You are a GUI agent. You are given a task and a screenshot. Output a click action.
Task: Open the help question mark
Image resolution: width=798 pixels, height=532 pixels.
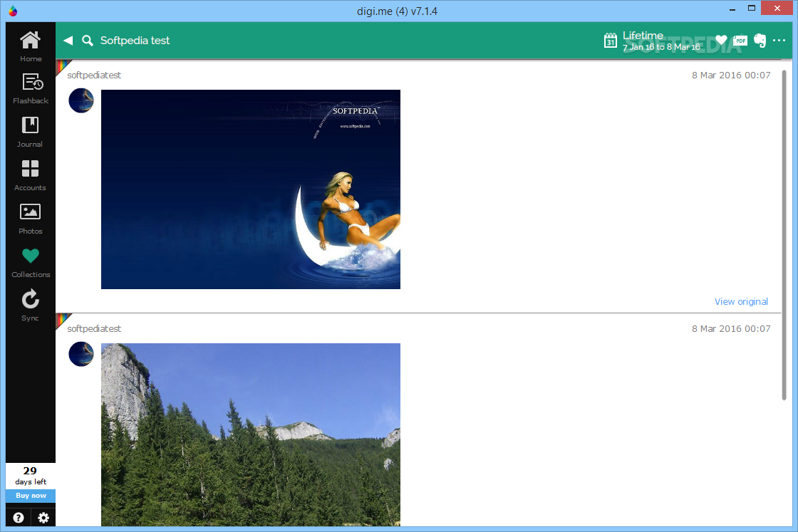19,518
